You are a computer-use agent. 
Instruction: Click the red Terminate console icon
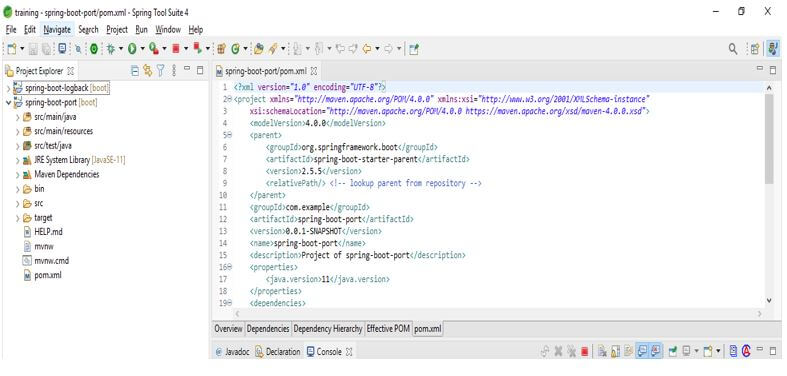click(585, 352)
